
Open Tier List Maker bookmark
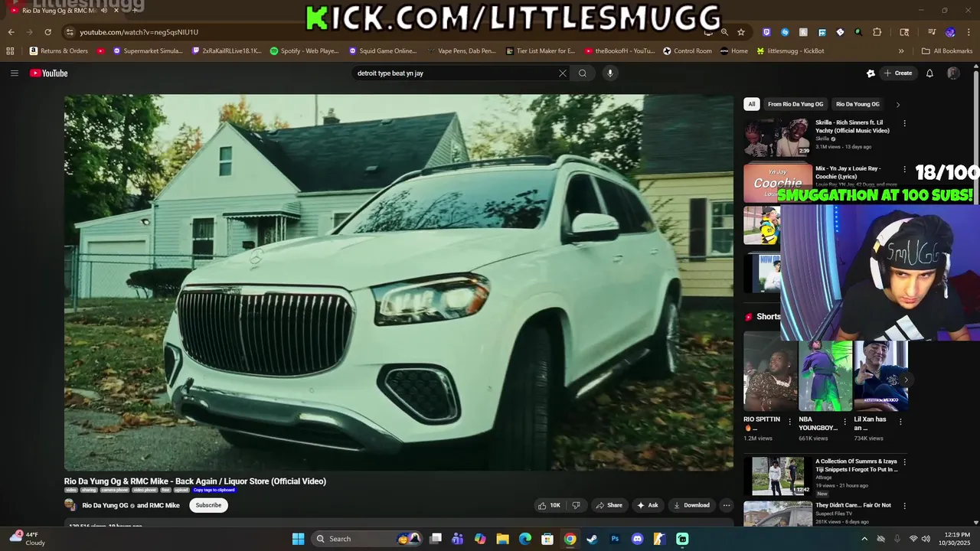click(x=541, y=51)
